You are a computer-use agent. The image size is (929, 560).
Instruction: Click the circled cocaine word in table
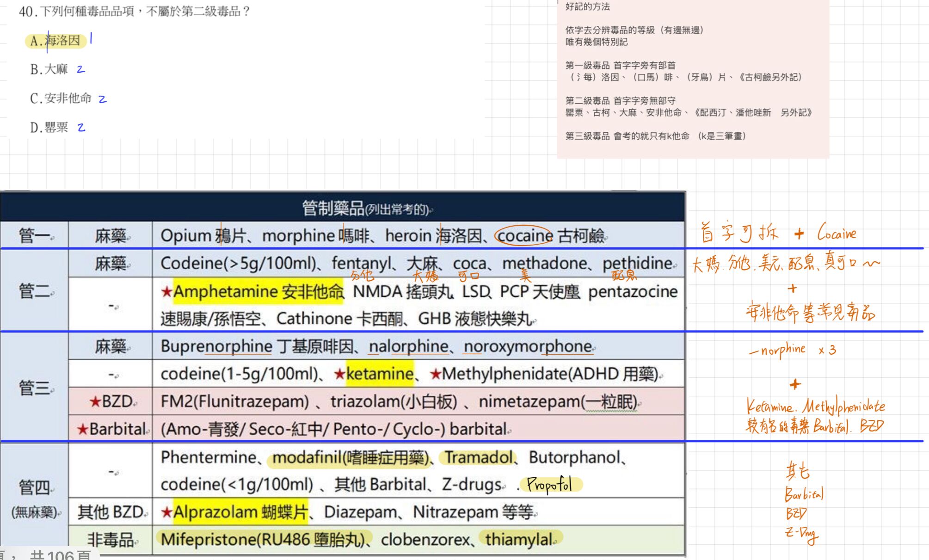524,236
